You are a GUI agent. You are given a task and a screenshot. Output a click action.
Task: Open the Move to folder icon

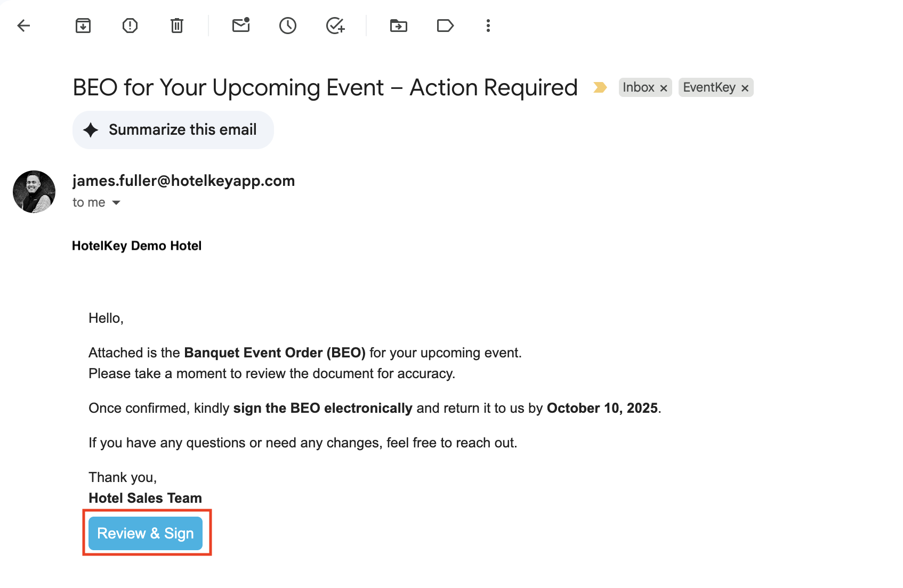coord(398,26)
